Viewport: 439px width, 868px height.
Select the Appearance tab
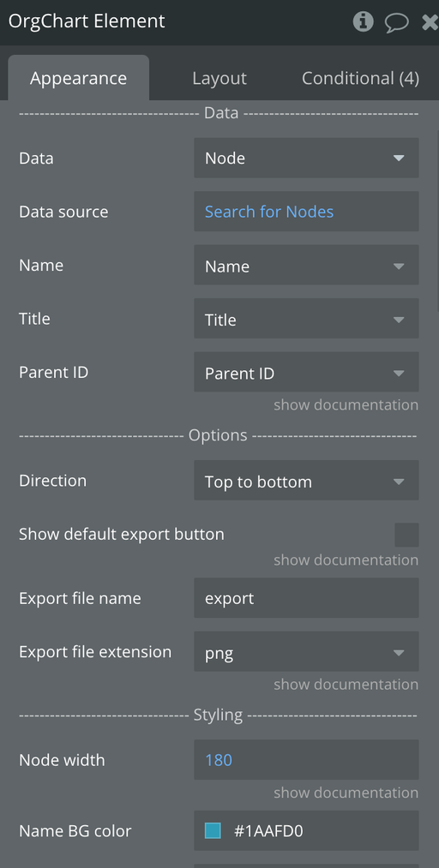tap(79, 78)
